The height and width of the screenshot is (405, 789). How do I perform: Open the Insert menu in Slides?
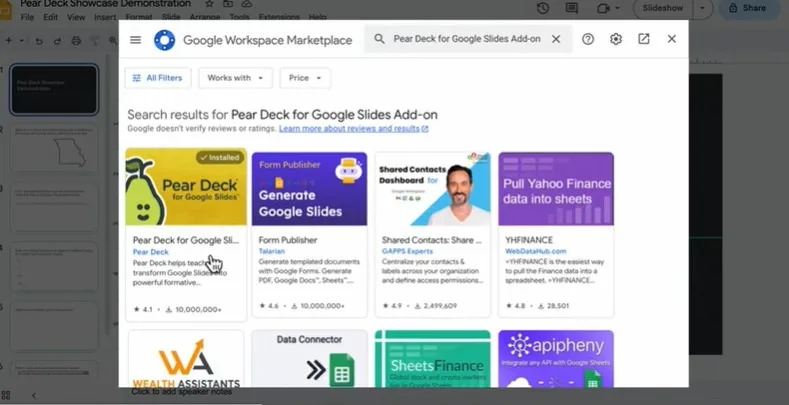(x=105, y=17)
